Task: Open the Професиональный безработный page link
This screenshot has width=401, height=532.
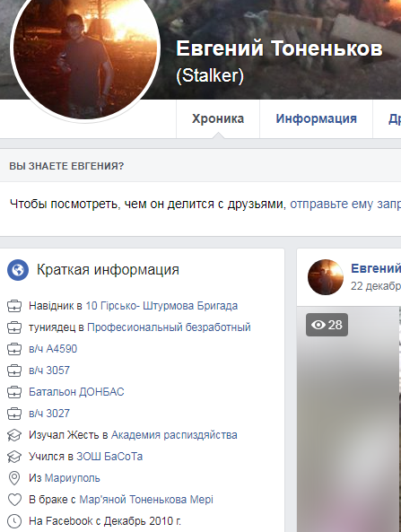Action: point(169,327)
